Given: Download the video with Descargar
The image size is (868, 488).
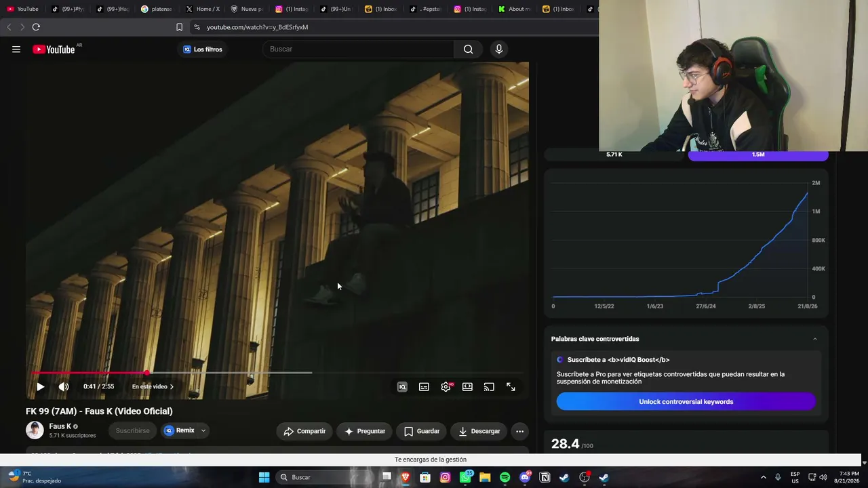Looking at the screenshot, I should point(479,431).
